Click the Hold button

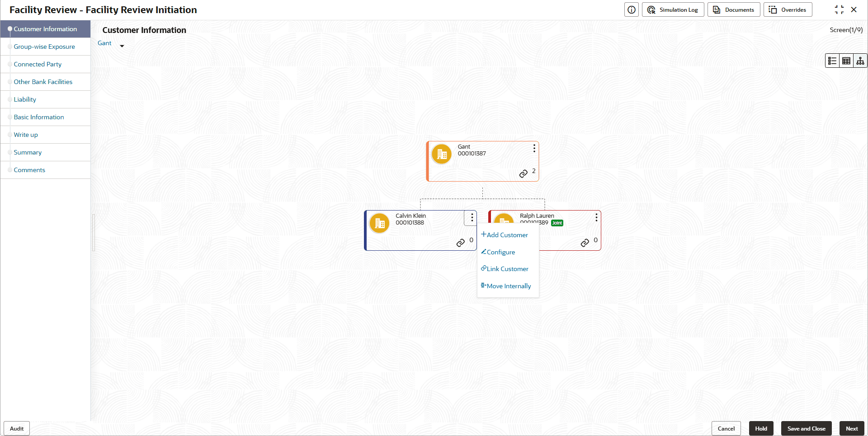[x=761, y=429]
